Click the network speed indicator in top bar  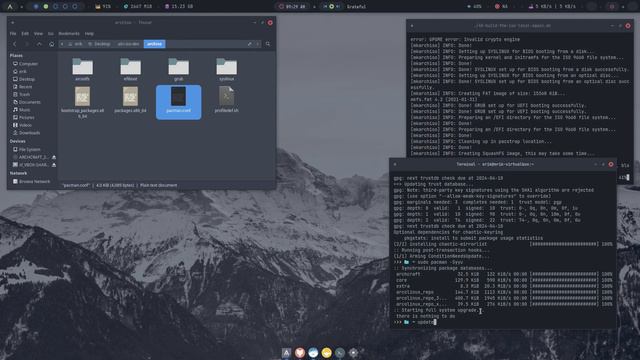(552, 7)
